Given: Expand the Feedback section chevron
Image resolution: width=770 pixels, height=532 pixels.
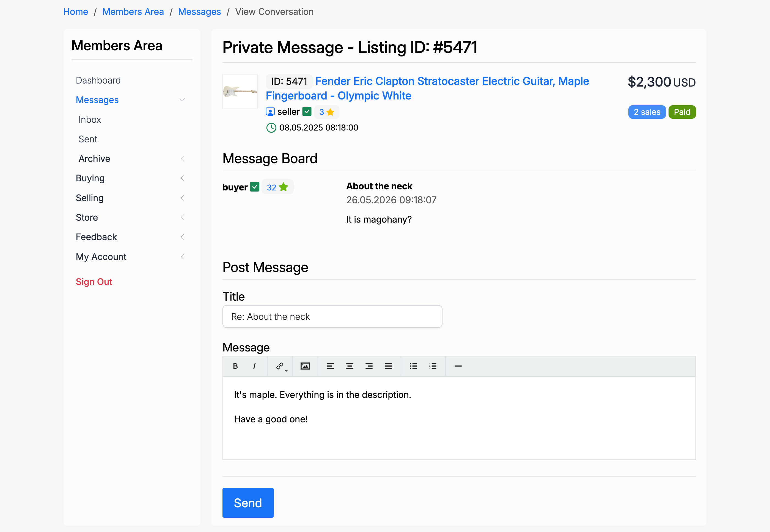Looking at the screenshot, I should pyautogui.click(x=182, y=237).
